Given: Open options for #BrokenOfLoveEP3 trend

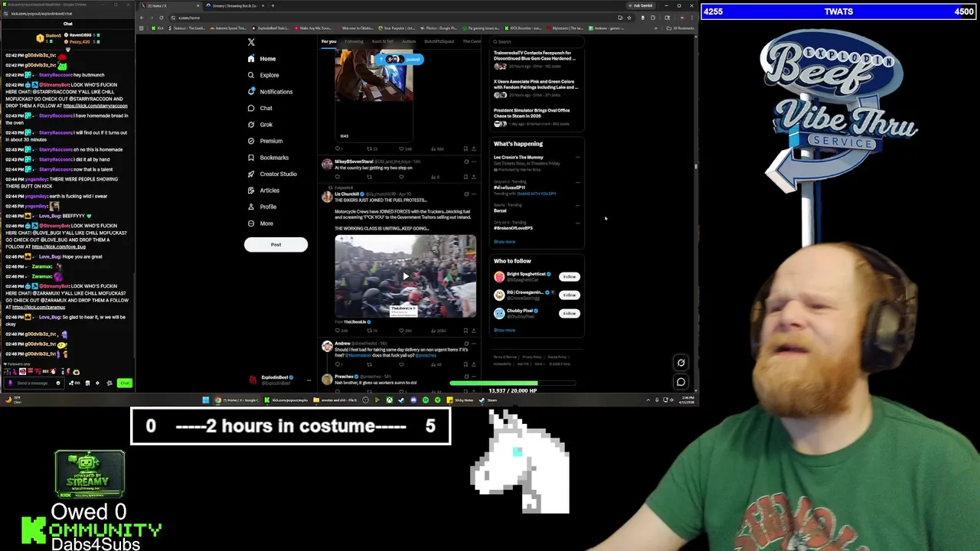Looking at the screenshot, I should (577, 223).
